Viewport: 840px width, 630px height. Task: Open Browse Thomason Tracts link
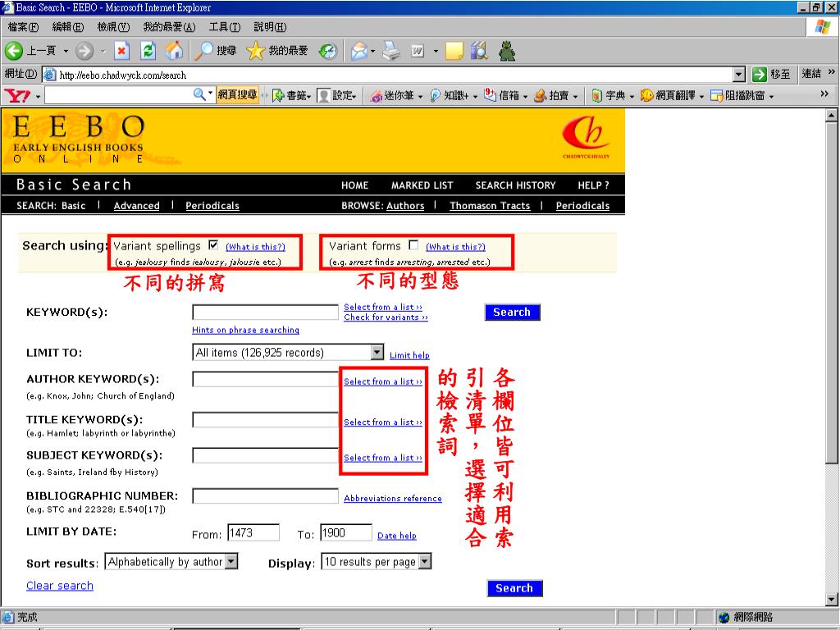click(x=491, y=206)
